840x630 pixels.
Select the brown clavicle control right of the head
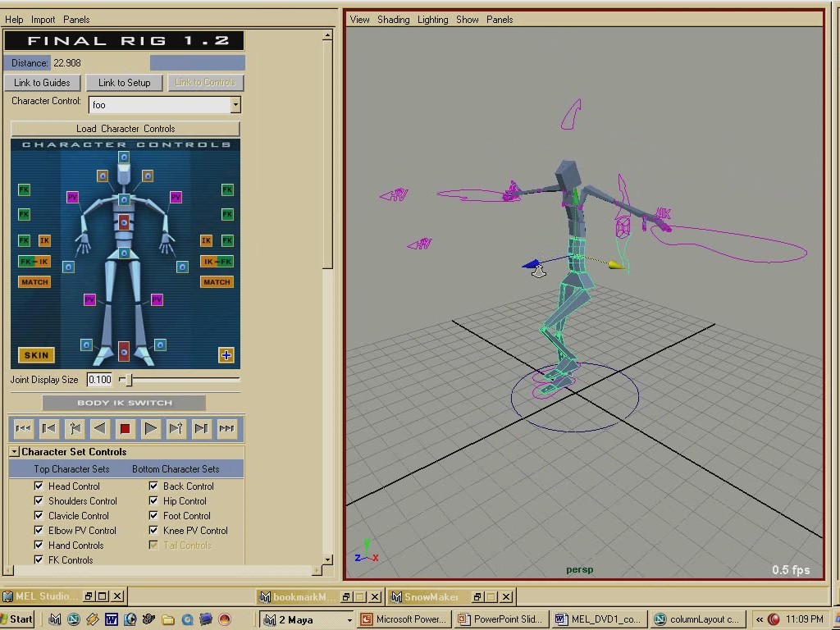(x=148, y=176)
